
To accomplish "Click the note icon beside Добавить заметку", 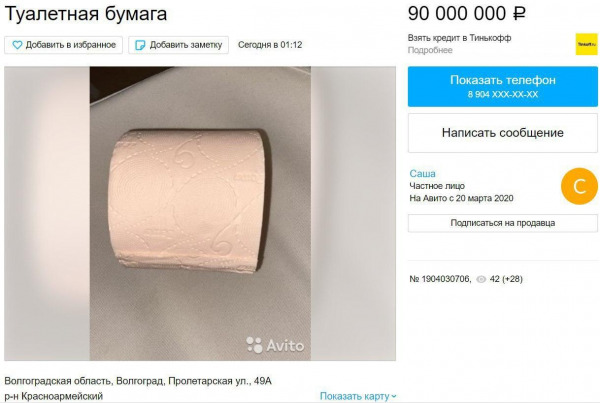I will (140, 45).
